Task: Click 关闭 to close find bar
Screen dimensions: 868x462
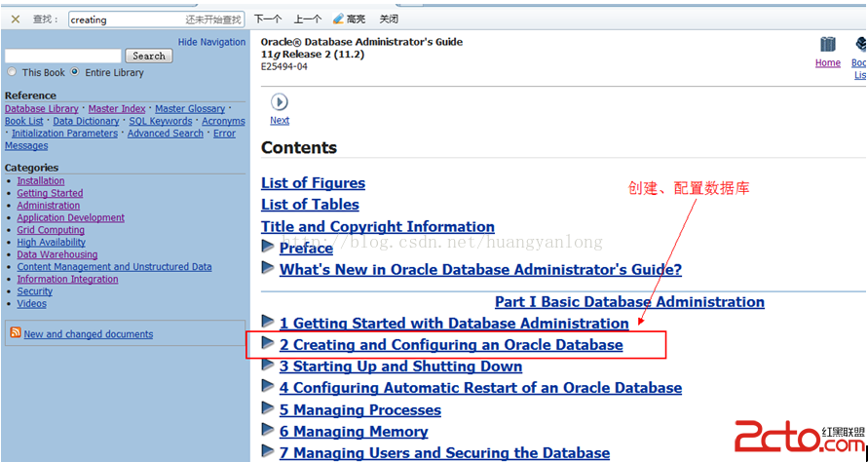Action: point(389,19)
